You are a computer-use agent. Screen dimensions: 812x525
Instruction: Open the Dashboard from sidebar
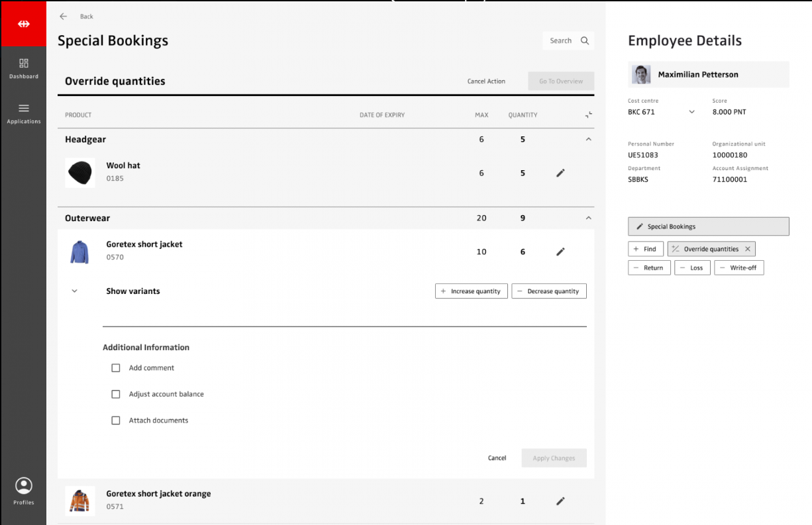(x=24, y=68)
